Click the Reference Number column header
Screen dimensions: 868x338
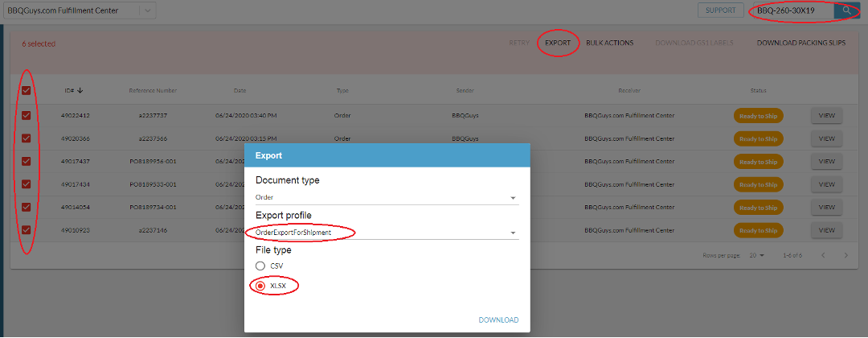pos(153,90)
